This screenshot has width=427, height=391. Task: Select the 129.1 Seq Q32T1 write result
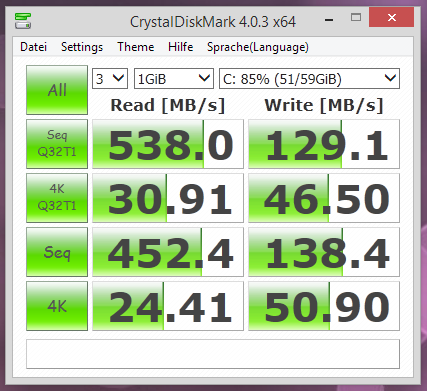[324, 144]
